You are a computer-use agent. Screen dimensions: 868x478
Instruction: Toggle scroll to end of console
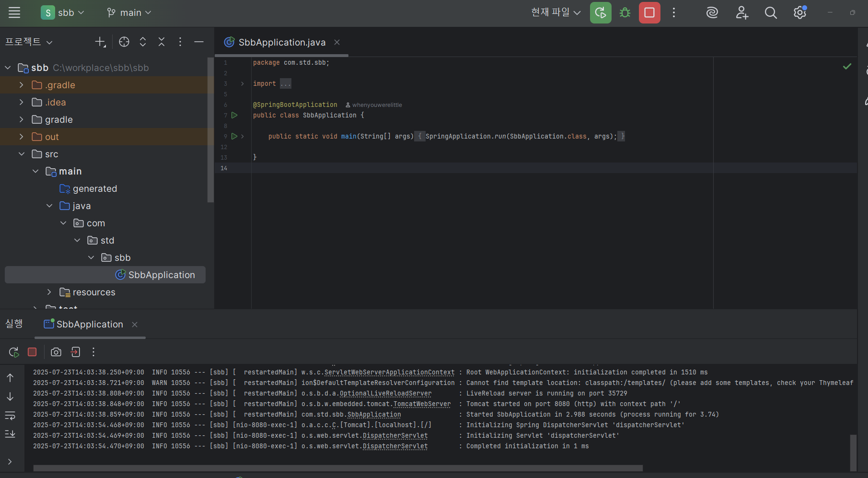pyautogui.click(x=10, y=434)
